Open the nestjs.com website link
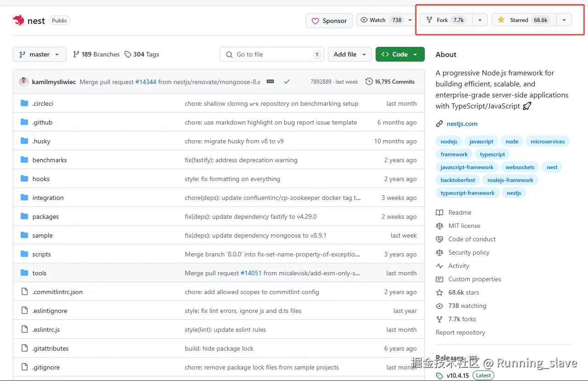588x381 pixels. pos(462,124)
